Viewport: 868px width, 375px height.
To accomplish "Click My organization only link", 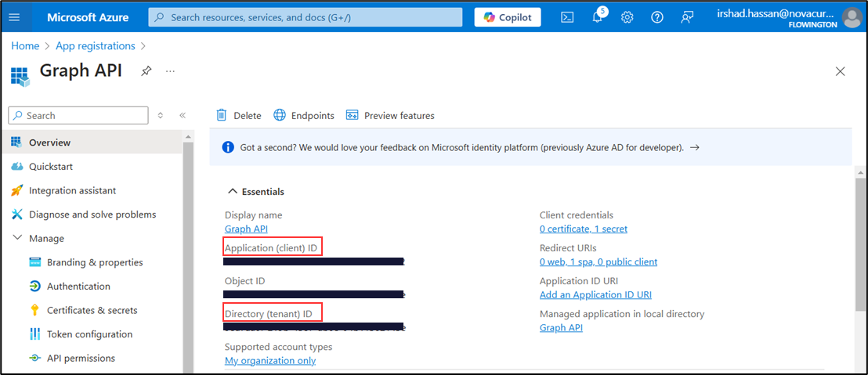I will (270, 361).
